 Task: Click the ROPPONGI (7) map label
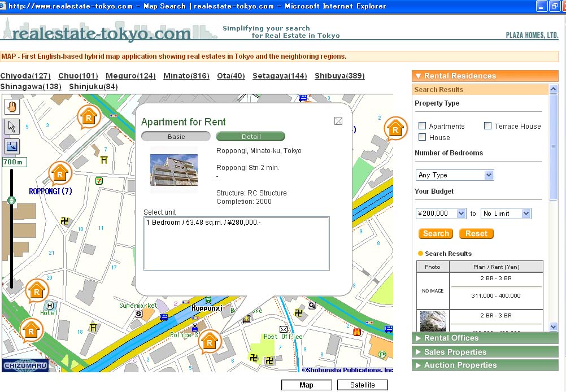pyautogui.click(x=50, y=191)
